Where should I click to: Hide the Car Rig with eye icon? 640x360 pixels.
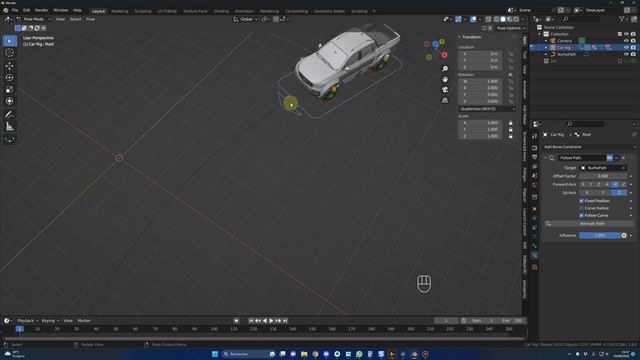pos(626,47)
